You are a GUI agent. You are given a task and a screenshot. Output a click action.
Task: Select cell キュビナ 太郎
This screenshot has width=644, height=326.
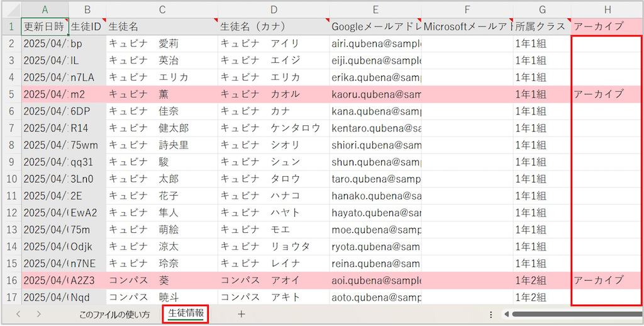click(x=162, y=179)
